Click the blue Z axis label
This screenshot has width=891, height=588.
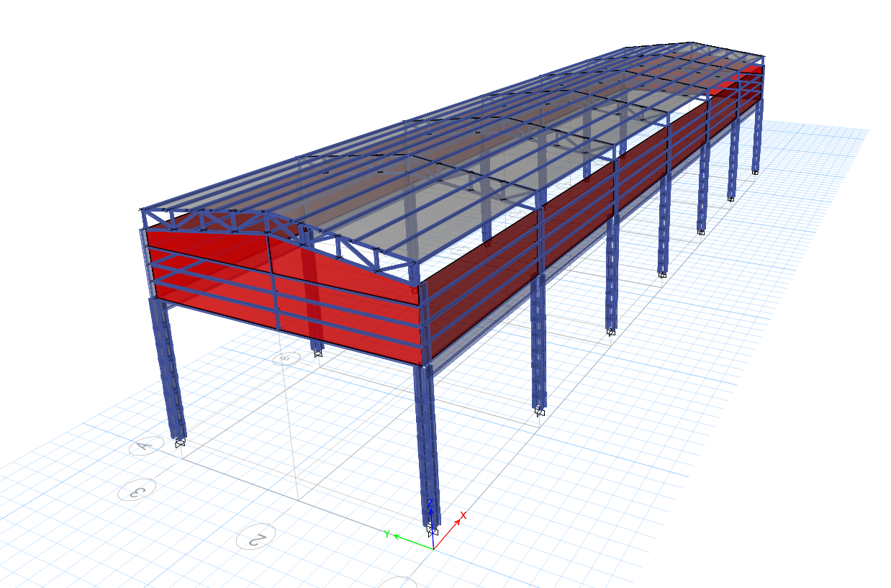pyautogui.click(x=430, y=503)
